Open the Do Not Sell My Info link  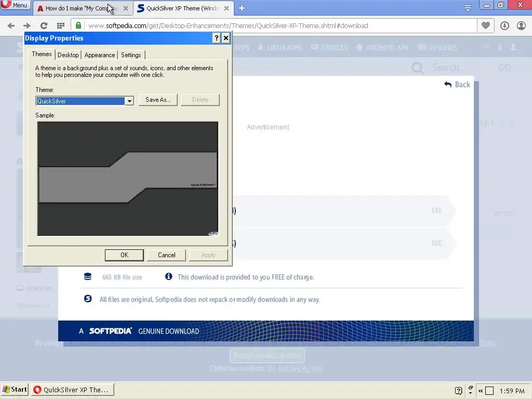click(x=295, y=368)
